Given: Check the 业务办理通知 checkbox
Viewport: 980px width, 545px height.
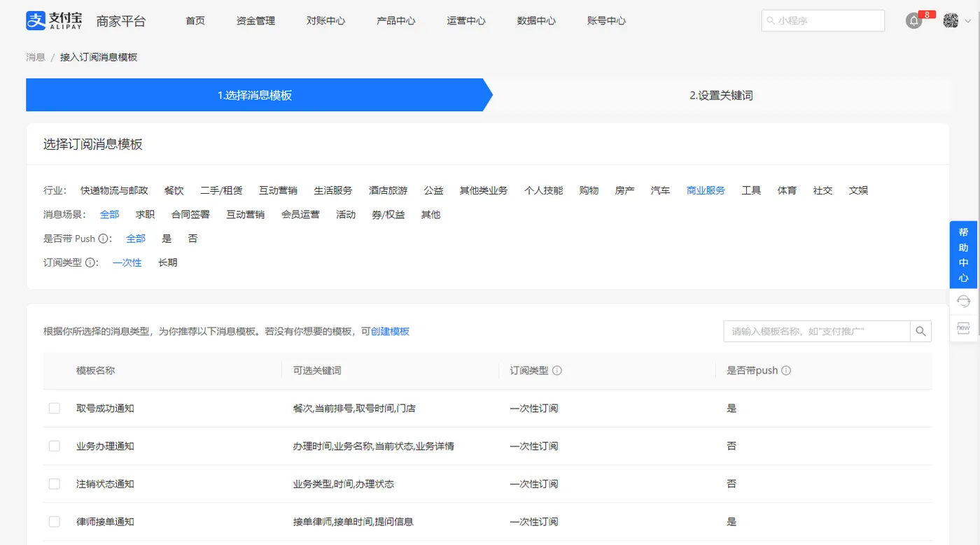Looking at the screenshot, I should [x=55, y=446].
